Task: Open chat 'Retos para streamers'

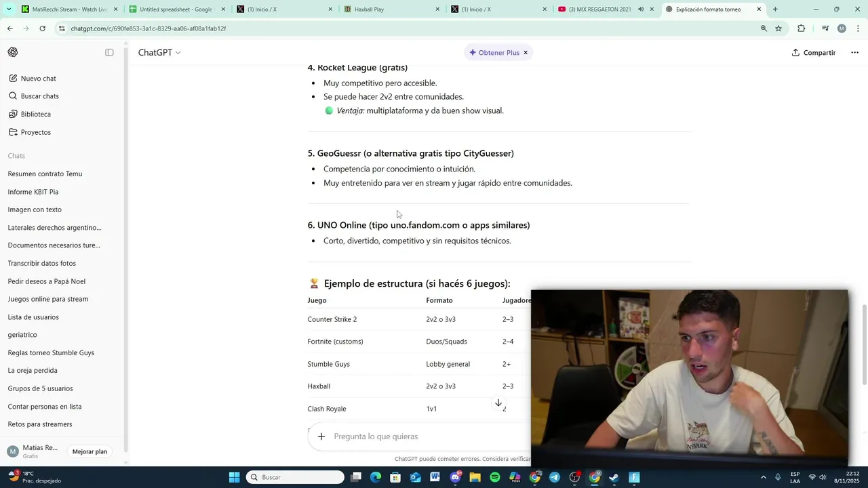Action: 40,424
